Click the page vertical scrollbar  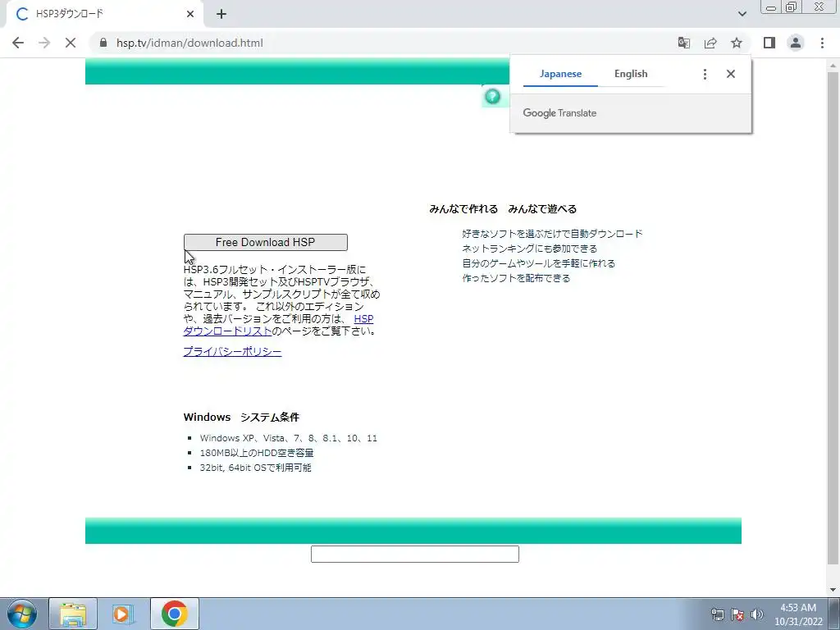pos(833,318)
